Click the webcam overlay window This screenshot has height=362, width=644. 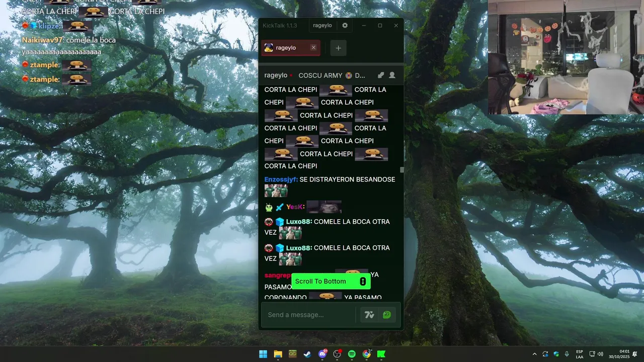[x=566, y=57]
